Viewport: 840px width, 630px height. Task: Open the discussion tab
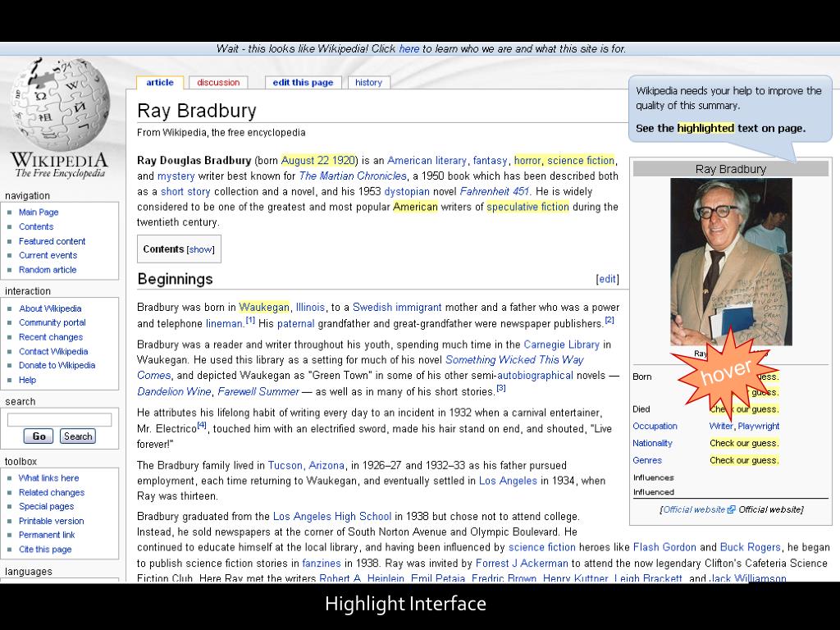pos(218,83)
